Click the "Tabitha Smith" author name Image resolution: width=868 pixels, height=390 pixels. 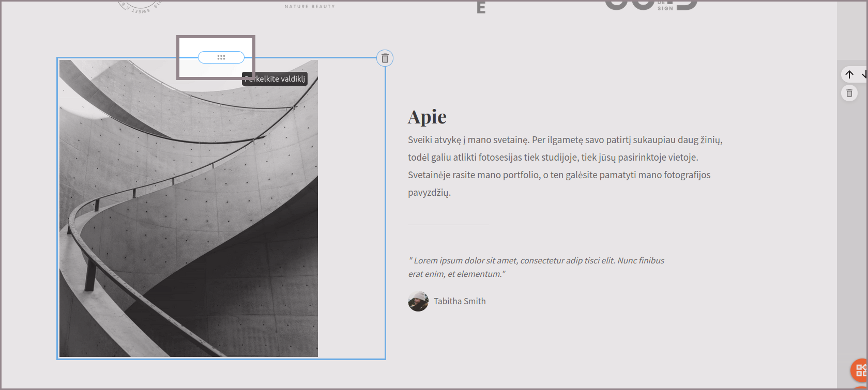click(460, 301)
